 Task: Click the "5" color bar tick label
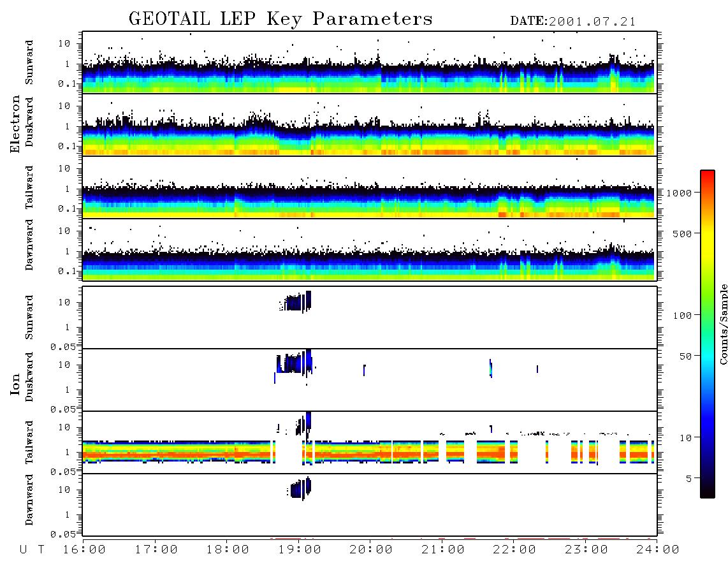click(x=689, y=479)
